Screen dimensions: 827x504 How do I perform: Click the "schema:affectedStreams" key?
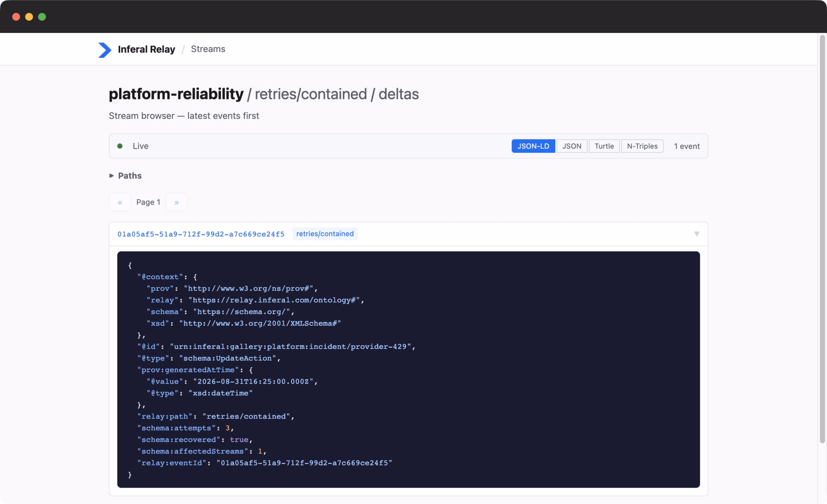[x=193, y=451]
